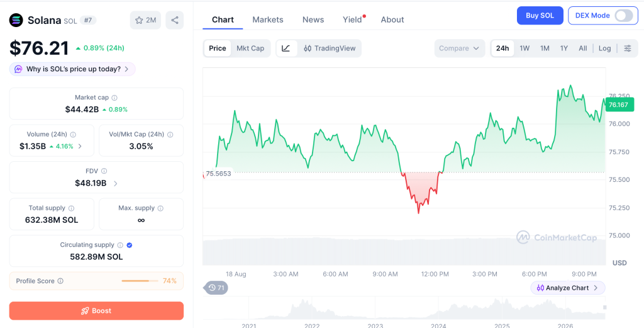Image resolution: width=644 pixels, height=328 pixels.
Task: Switch to TradingView chart
Action: 330,48
